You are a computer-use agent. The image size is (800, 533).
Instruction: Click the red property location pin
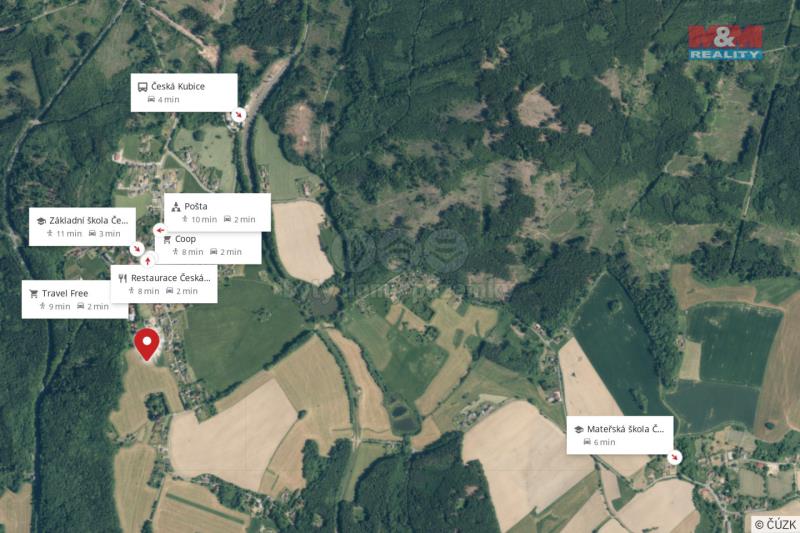tap(147, 344)
